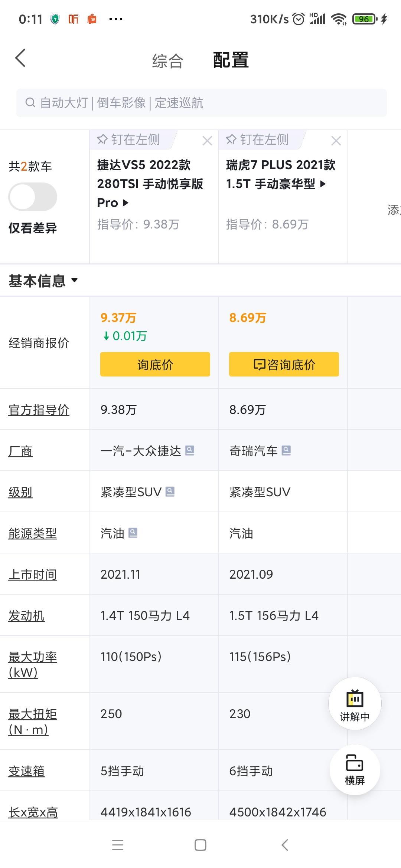The image size is (401, 868).
Task: Open 级别 term link
Action: [20, 492]
